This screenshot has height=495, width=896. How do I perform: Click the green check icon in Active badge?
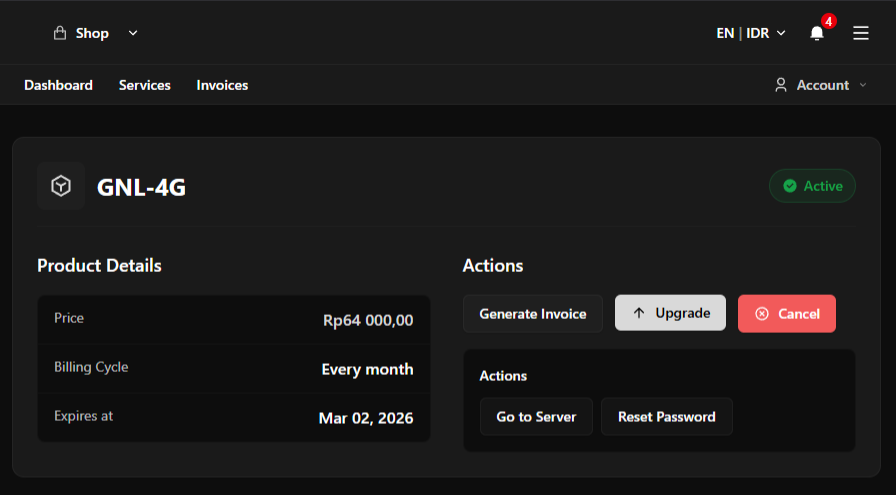pyautogui.click(x=790, y=186)
